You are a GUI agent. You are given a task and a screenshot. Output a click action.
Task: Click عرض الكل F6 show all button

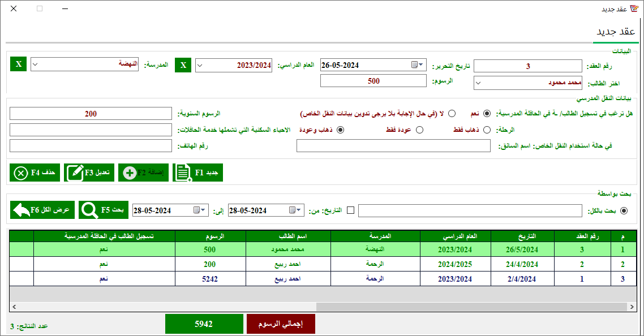[42, 210]
